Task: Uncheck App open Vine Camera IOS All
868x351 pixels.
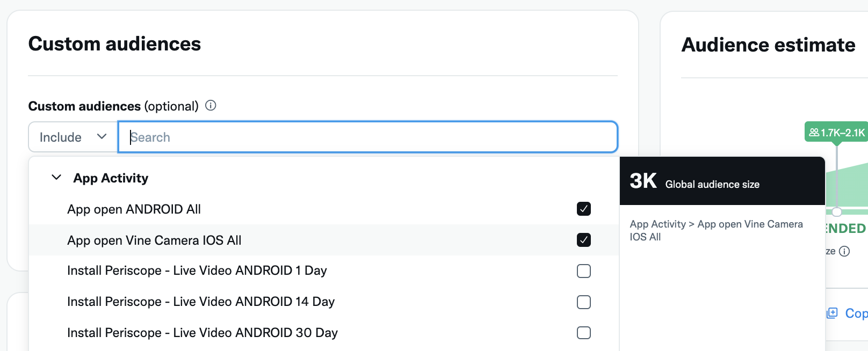Action: click(583, 240)
